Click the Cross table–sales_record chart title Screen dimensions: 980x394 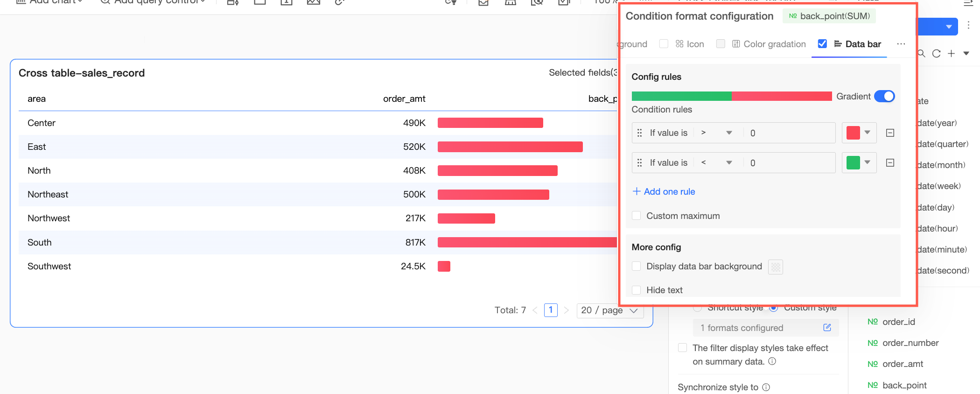[82, 73]
